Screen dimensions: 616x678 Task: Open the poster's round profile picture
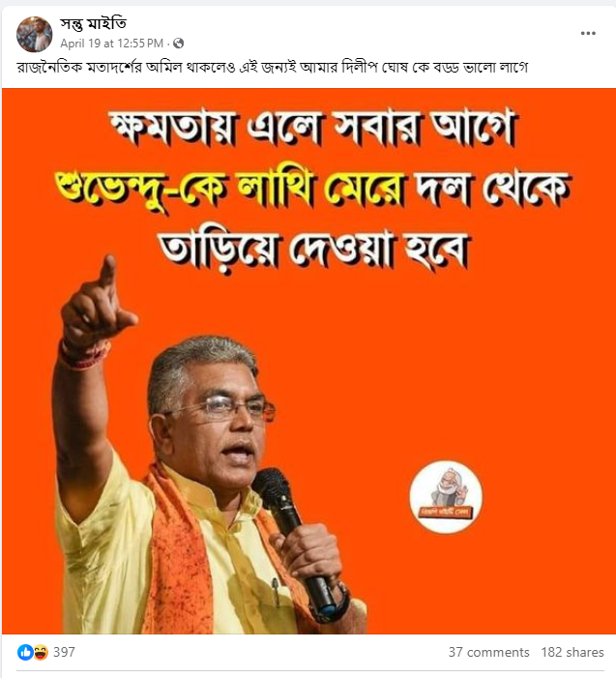click(x=34, y=34)
